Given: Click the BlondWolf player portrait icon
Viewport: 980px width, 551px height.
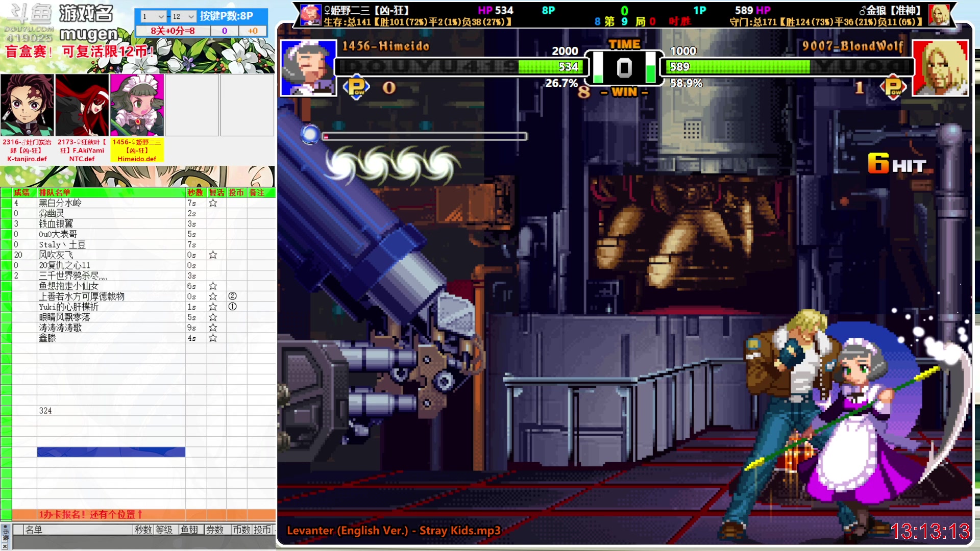Looking at the screenshot, I should click(940, 67).
